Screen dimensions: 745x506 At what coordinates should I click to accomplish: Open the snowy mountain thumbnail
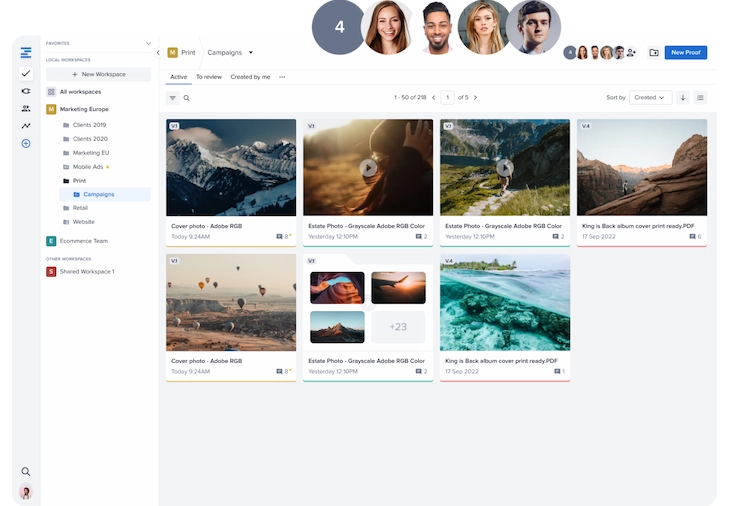point(231,167)
